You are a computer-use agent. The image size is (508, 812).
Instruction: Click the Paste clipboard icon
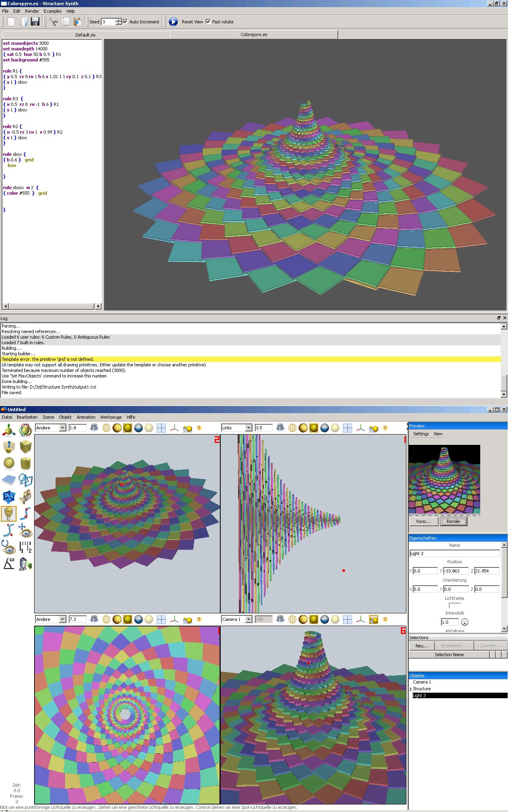point(77,22)
